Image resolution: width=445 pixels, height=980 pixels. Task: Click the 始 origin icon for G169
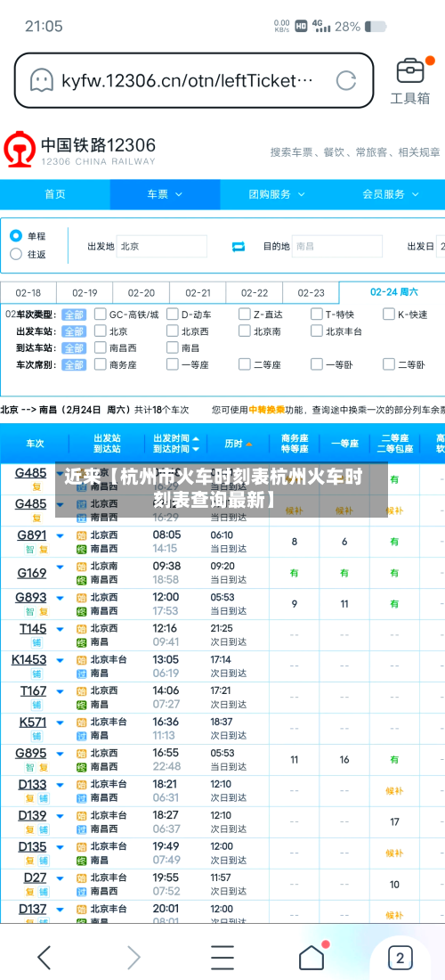pos(81,567)
